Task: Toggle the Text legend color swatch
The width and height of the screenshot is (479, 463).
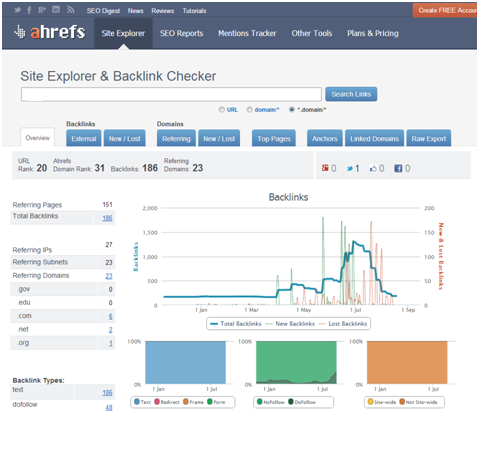Action: [137, 402]
